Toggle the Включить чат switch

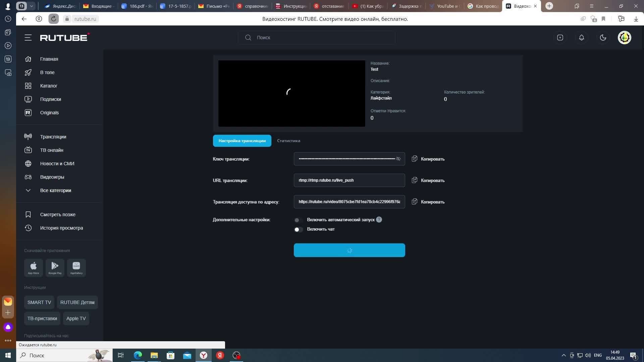pos(298,230)
